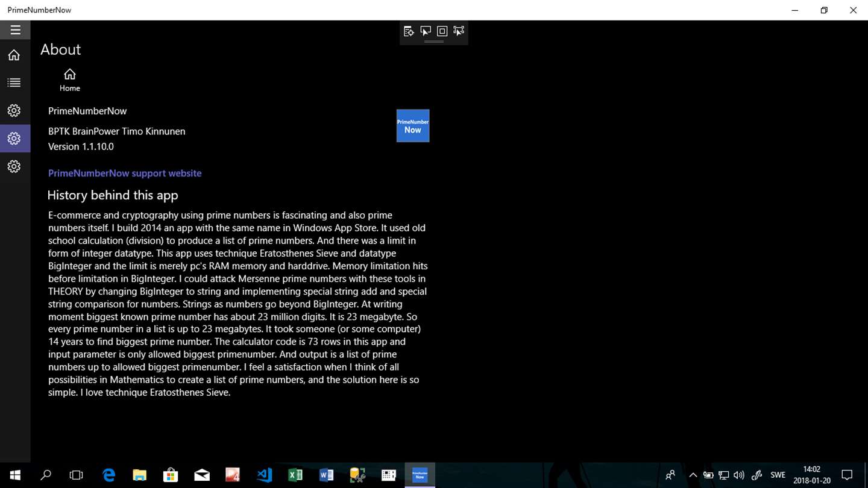The width and height of the screenshot is (868, 488).
Task: Open the red '4' app on taskbar
Action: coord(233,475)
